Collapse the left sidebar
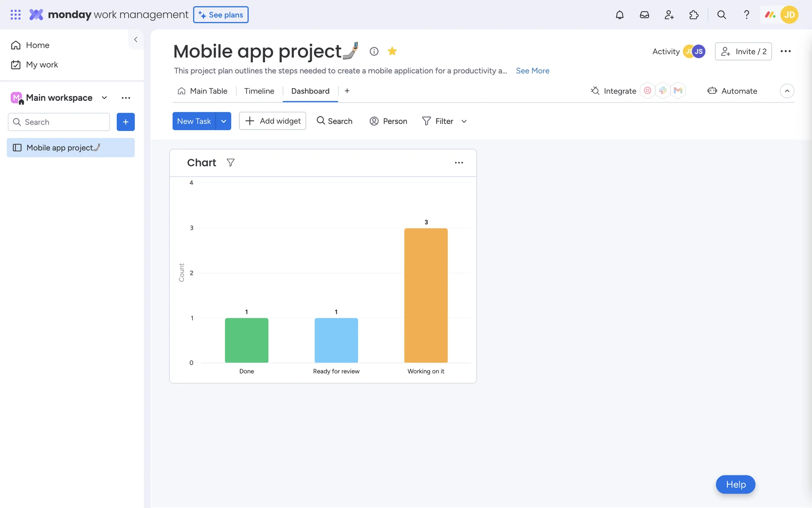 136,39
